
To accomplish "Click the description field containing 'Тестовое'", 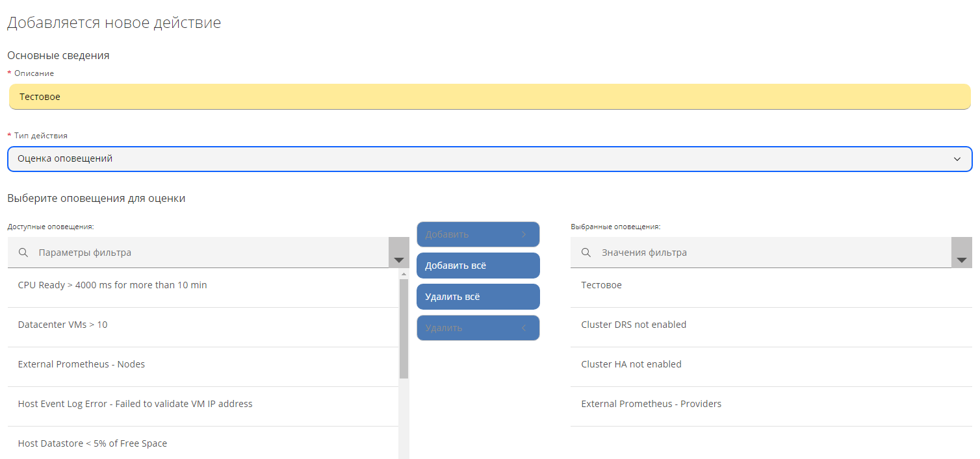I will [489, 97].
